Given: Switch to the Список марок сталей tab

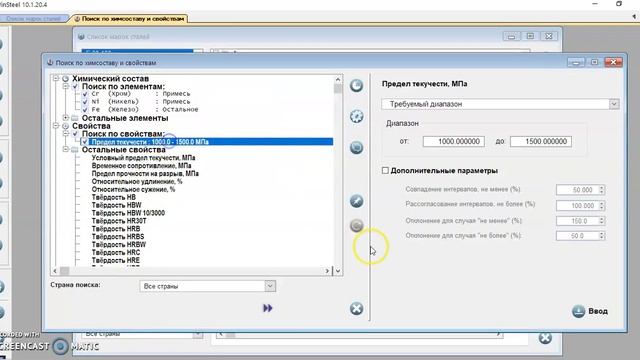Looking at the screenshot, I should point(34,19).
